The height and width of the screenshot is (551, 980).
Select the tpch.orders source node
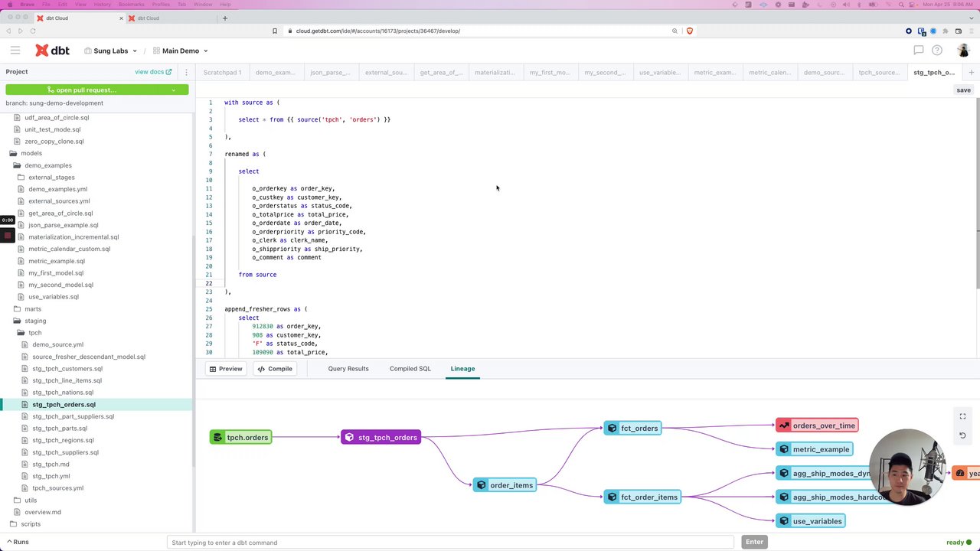[241, 438]
